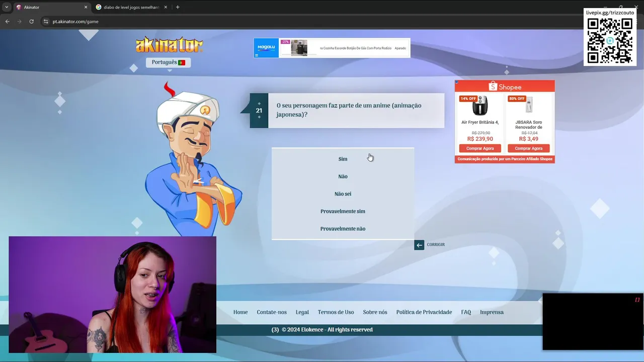Viewport: 644px width, 362px height.
Task: Click the Akinator logo
Action: coord(169,45)
